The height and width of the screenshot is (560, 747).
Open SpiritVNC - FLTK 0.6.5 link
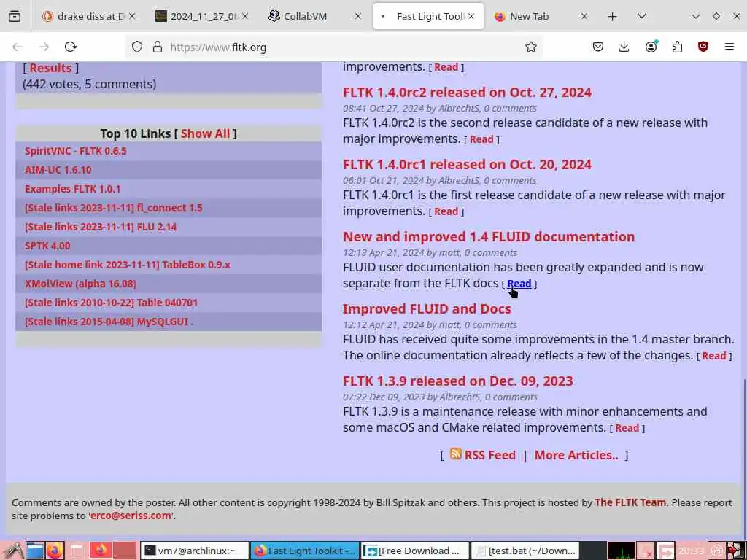click(x=76, y=150)
